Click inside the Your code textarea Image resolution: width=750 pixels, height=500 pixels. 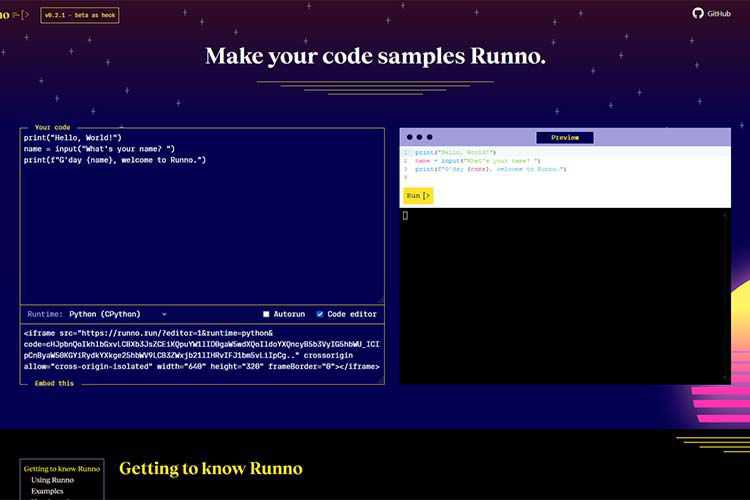pos(200,220)
